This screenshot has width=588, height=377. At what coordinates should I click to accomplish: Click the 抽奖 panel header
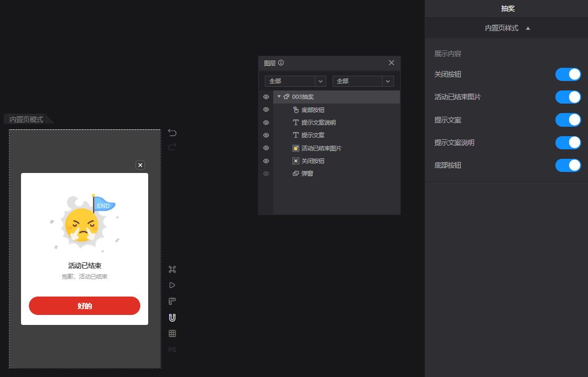[508, 8]
